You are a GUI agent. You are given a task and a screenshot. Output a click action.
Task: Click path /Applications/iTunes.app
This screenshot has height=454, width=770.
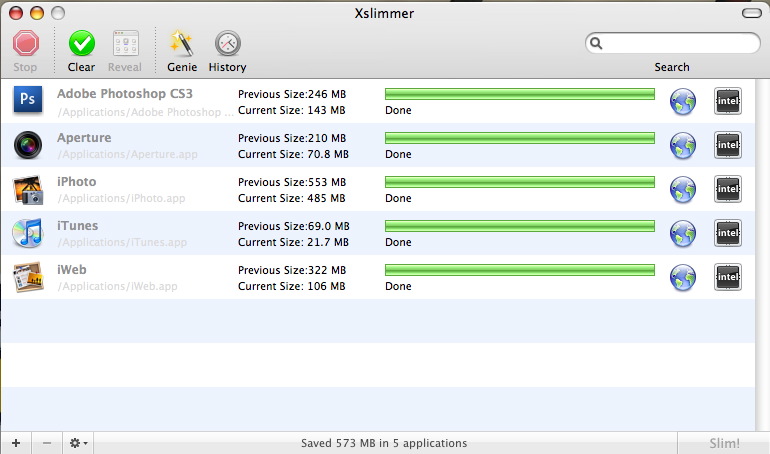click(x=122, y=242)
